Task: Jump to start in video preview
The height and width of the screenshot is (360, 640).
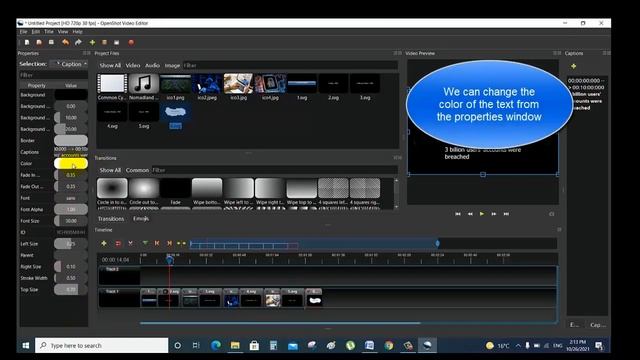Action: coord(458,214)
